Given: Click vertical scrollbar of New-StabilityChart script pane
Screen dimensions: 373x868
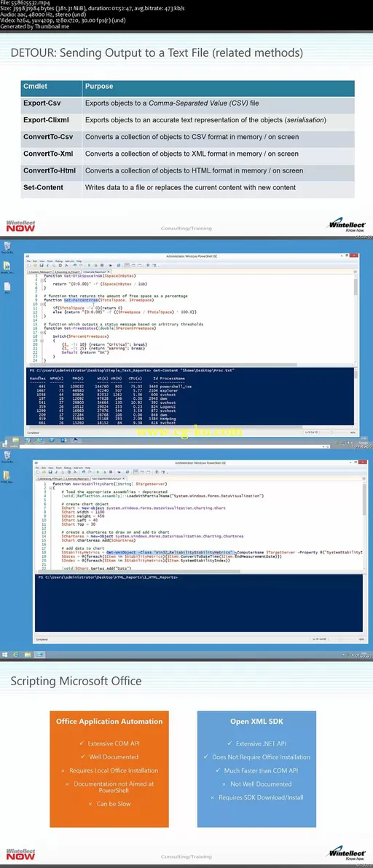Looking at the screenshot, I should [364, 526].
